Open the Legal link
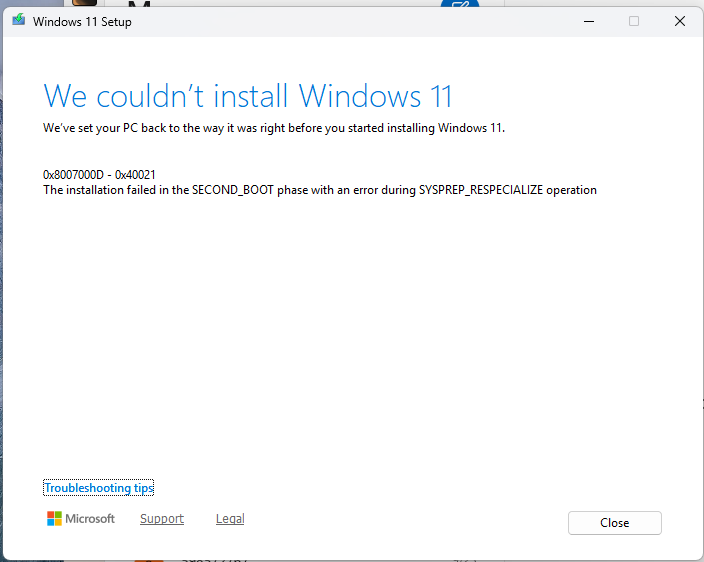This screenshot has height=562, width=704. [230, 519]
